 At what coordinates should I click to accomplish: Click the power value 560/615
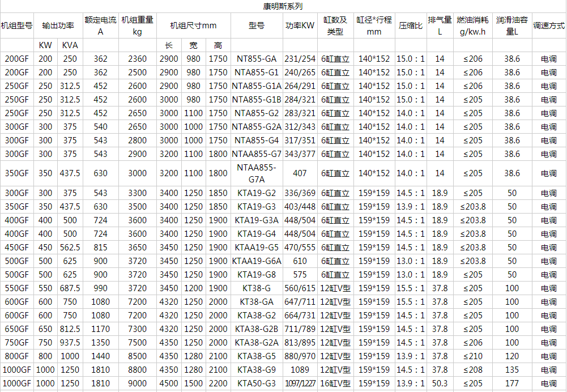coord(300,288)
